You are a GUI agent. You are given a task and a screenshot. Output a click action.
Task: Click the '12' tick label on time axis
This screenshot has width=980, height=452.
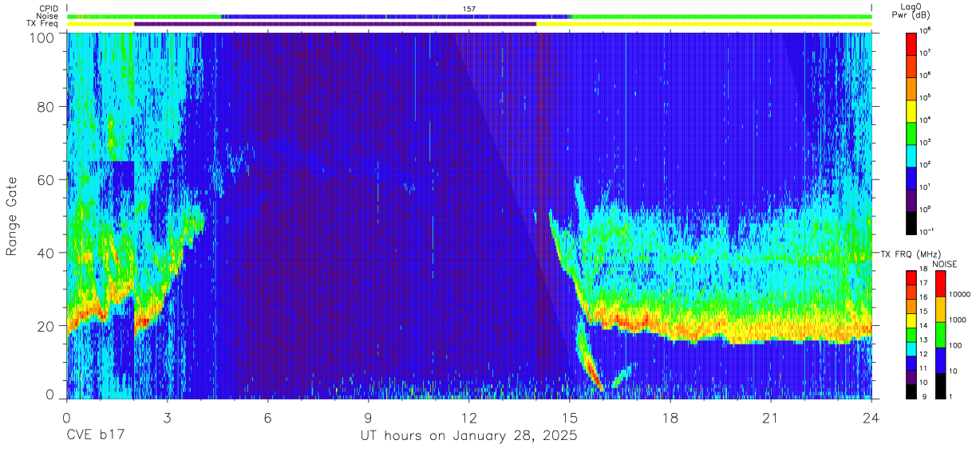pos(469,418)
